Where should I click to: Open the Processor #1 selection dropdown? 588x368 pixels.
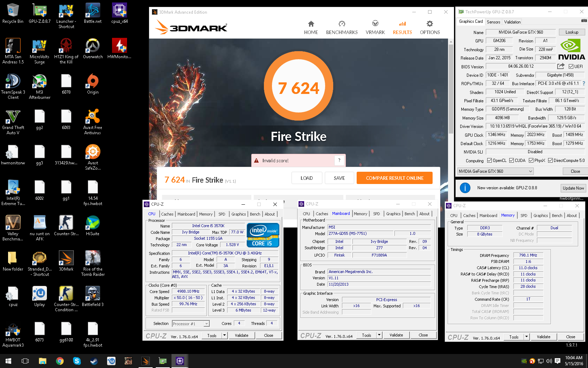point(191,324)
